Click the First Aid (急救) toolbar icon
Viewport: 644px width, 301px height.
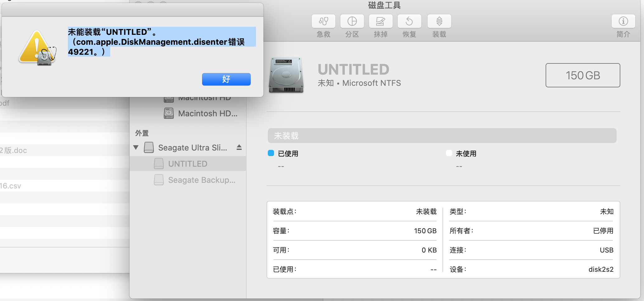[x=323, y=21]
